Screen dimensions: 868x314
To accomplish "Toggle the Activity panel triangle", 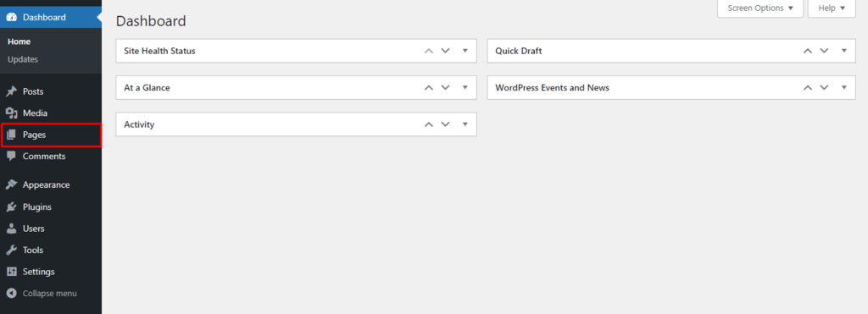I will [x=465, y=124].
